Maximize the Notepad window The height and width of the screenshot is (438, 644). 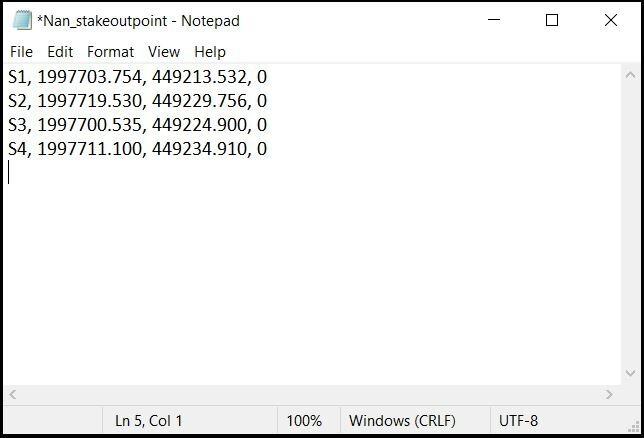[552, 20]
